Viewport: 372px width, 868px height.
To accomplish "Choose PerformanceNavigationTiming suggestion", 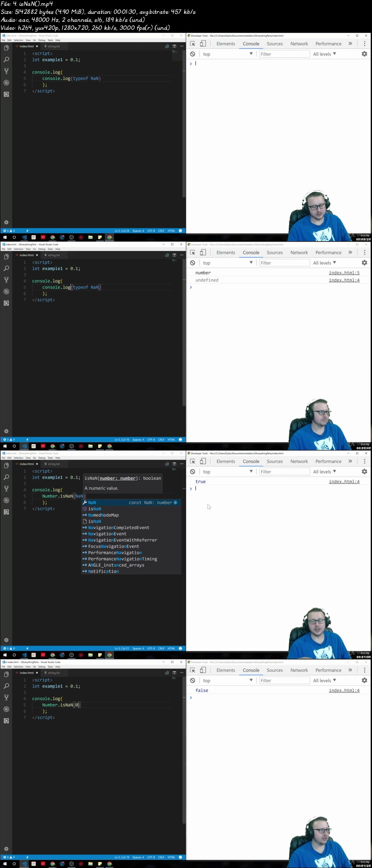I will point(131,559).
